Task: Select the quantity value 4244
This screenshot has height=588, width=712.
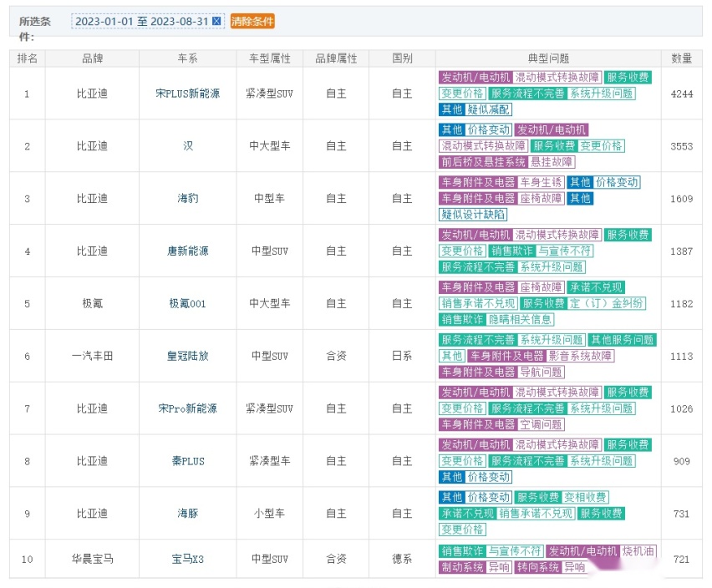Action: point(682,94)
